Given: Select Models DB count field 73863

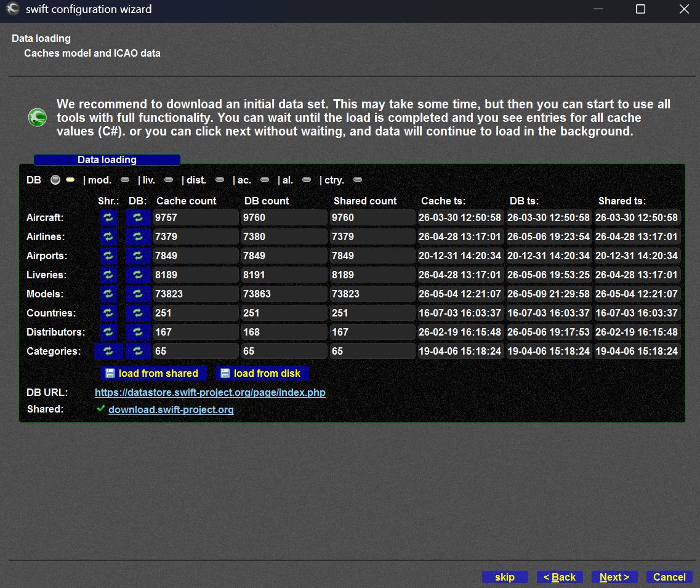Looking at the screenshot, I should [284, 294].
